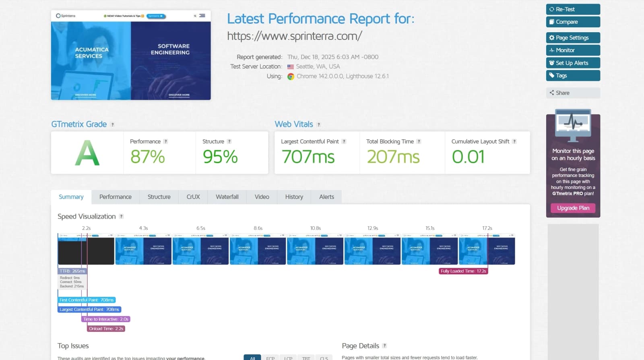The width and height of the screenshot is (644, 360).
Task: Click the TTFB 265ms marker
Action: 72,271
